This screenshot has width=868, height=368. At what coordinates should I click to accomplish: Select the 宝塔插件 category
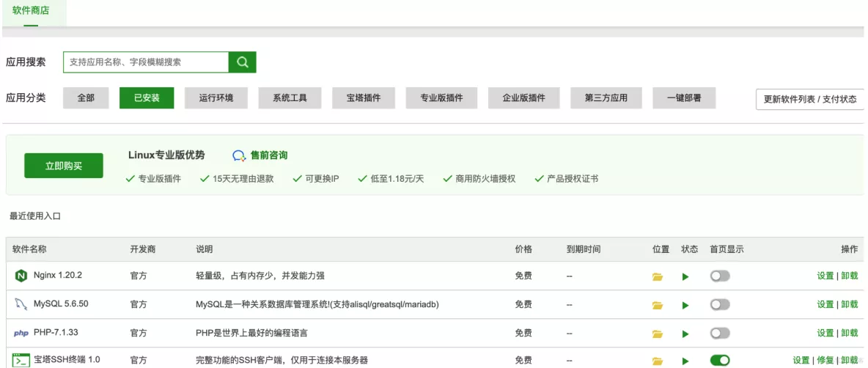363,98
